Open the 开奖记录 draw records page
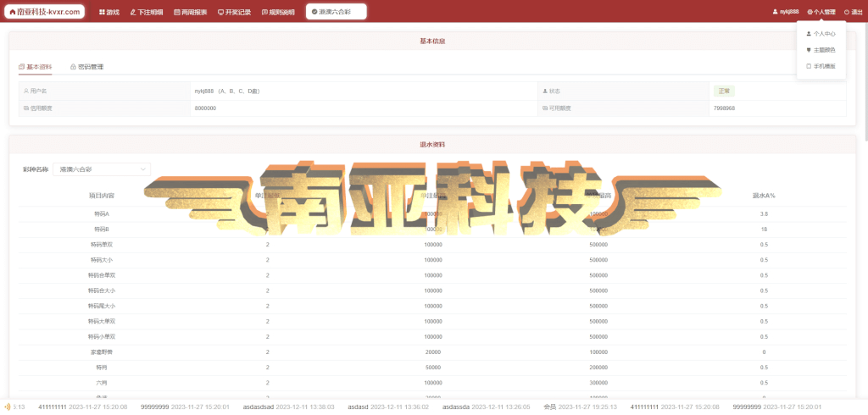 [x=235, y=12]
